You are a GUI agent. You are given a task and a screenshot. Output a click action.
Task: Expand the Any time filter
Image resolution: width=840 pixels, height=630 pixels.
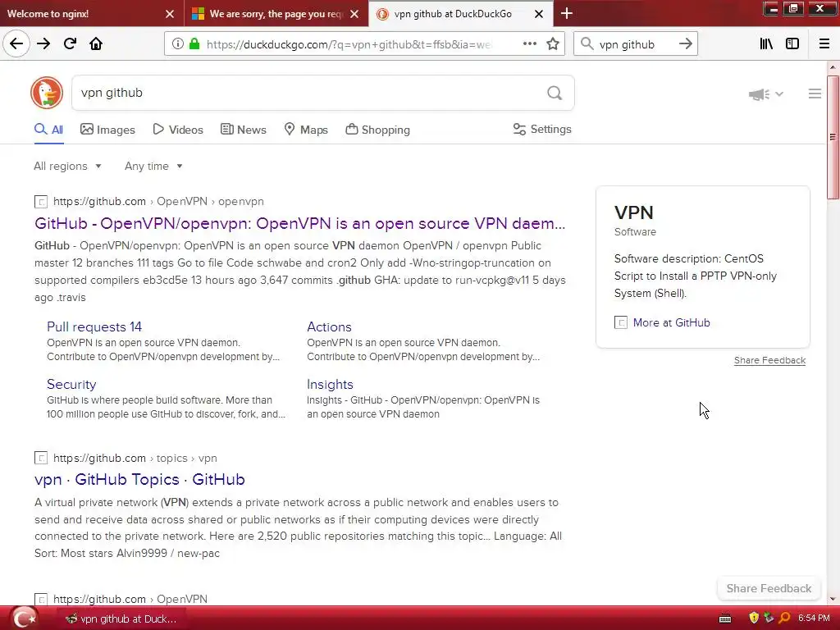pos(153,166)
